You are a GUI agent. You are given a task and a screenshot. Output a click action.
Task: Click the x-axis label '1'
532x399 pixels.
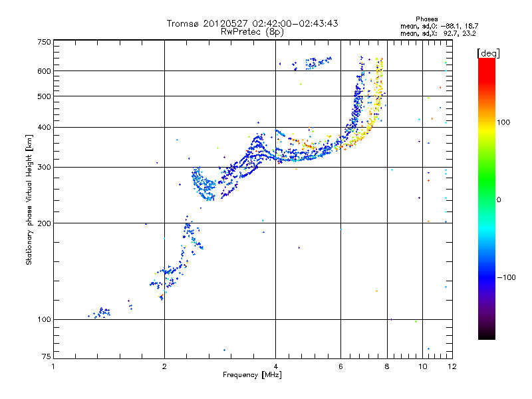tap(53, 366)
